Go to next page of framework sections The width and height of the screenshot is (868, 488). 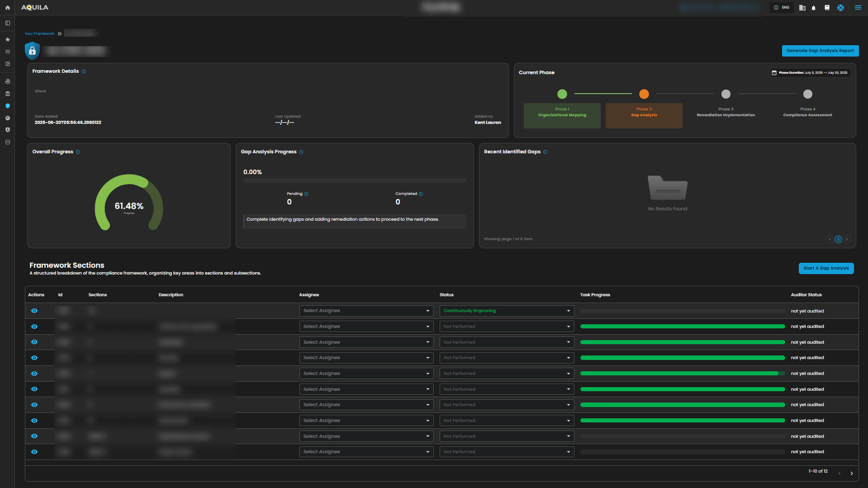point(851,473)
